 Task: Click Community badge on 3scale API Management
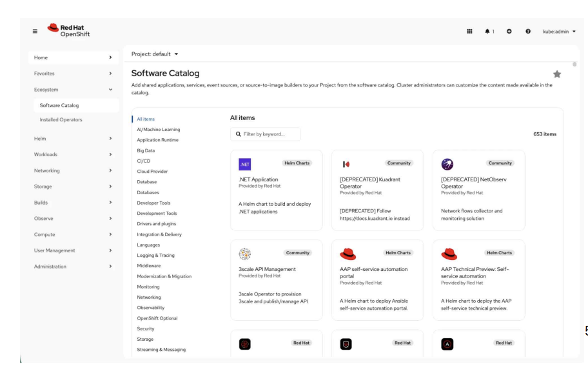pyautogui.click(x=297, y=253)
